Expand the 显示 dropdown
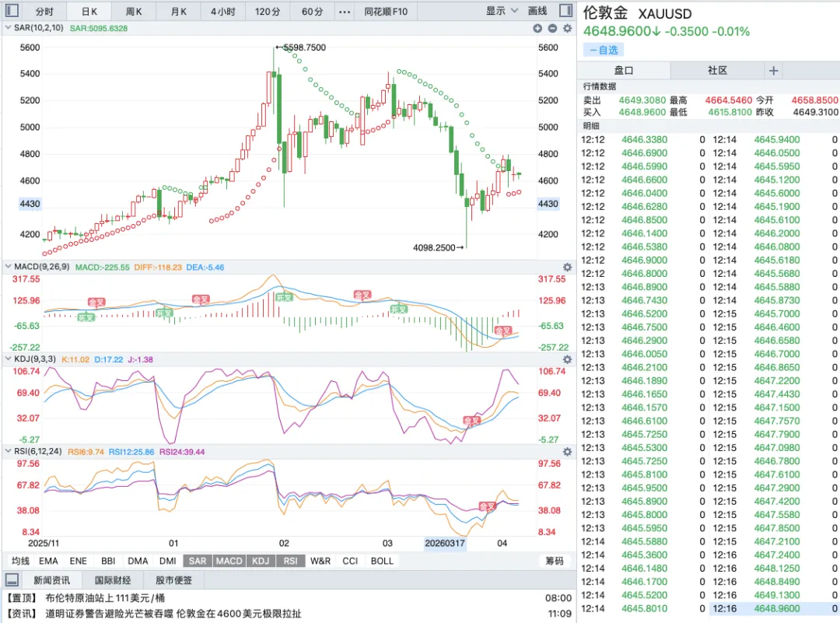Viewport: 840px width, 623px height. coord(502,11)
